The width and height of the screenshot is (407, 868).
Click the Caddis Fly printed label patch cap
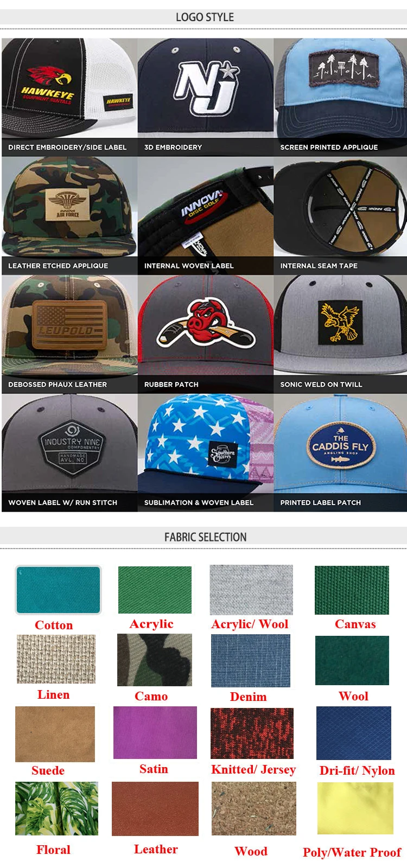click(340, 452)
